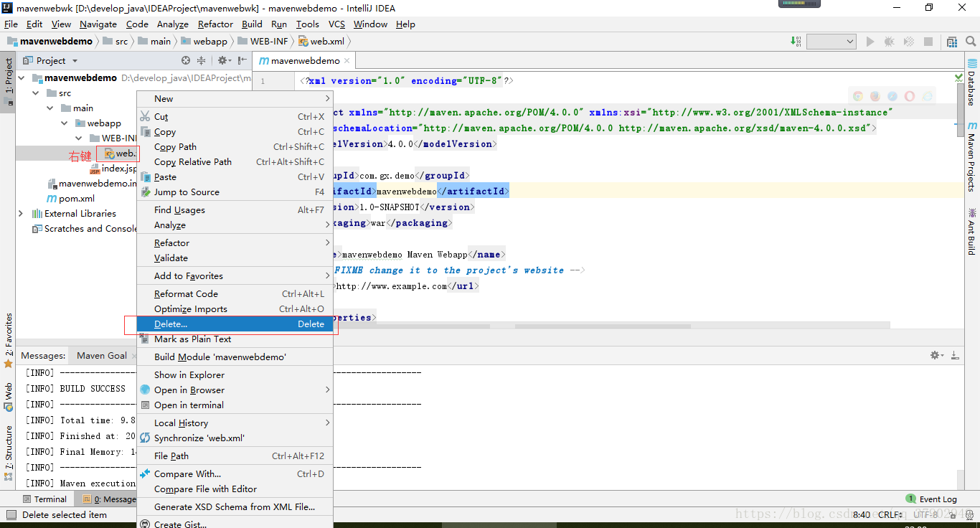This screenshot has width=980, height=528.
Task: Click the Debug bug icon in toolbar
Action: (x=890, y=42)
